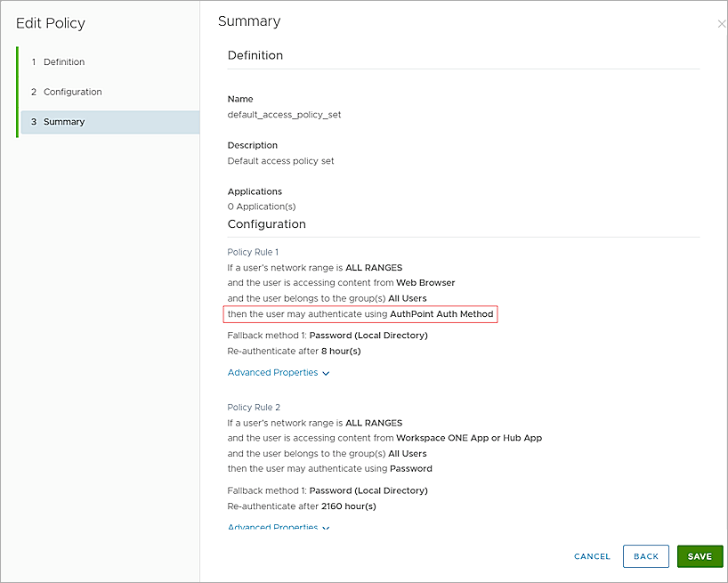Save the edited policy
The height and width of the screenshot is (583, 728).
click(x=700, y=555)
